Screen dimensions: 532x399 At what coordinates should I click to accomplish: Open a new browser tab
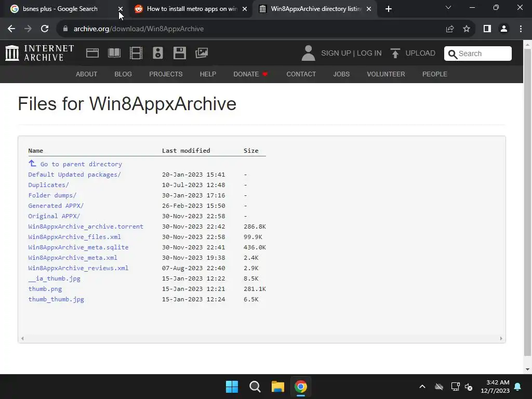(x=389, y=9)
